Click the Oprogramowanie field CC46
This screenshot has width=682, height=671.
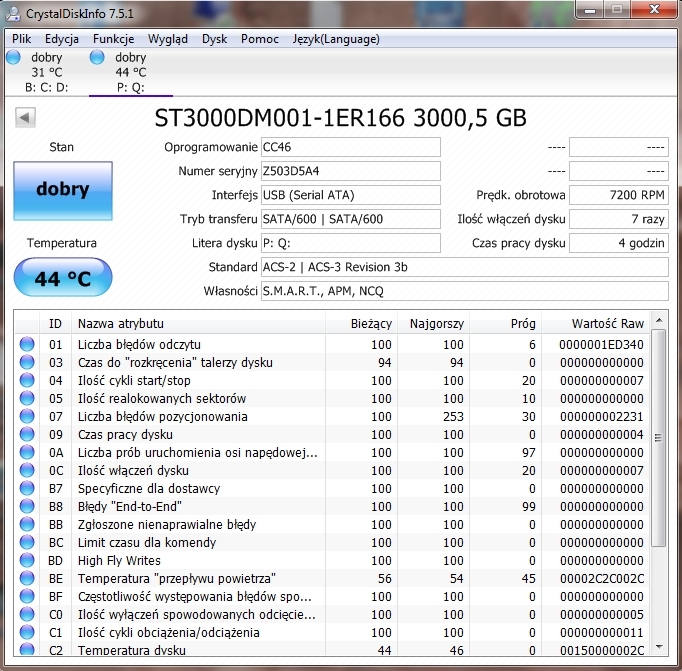351,147
